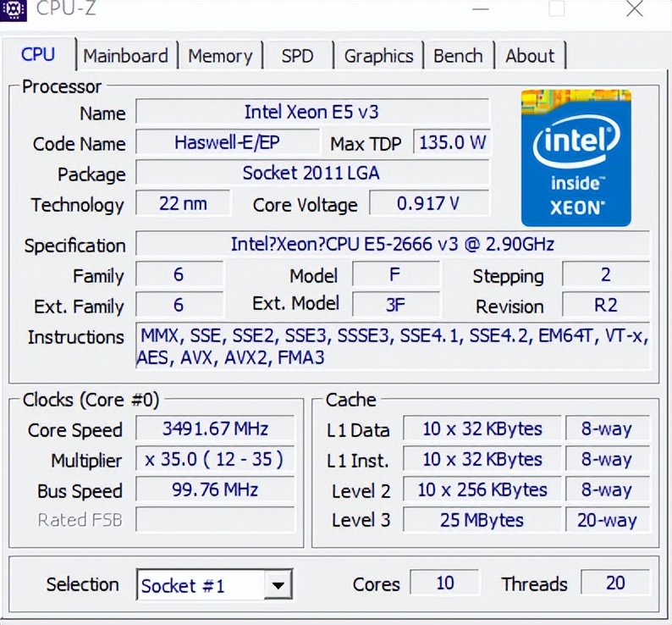The width and height of the screenshot is (672, 625).
Task: Click the Core Voltage value 0.917 V
Action: tap(428, 203)
